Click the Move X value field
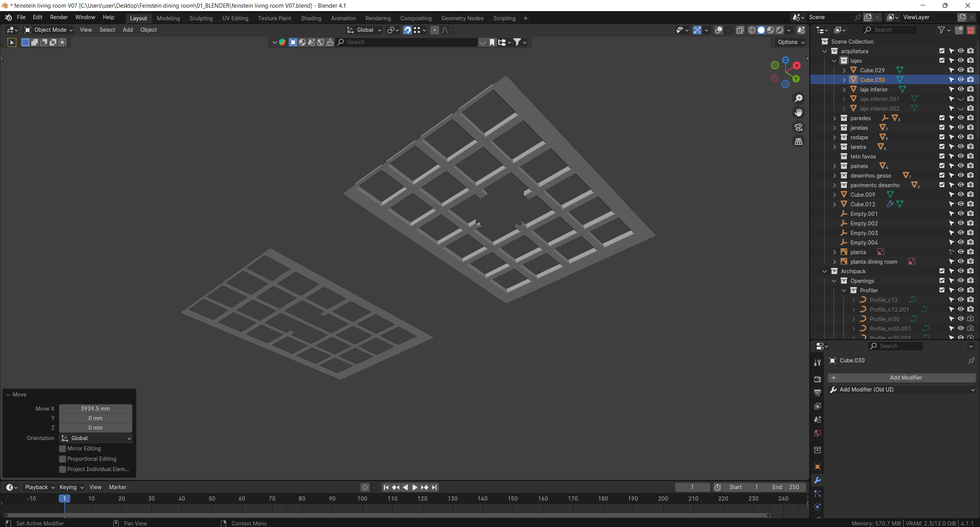Viewport: 980px width, 527px height. coord(95,409)
